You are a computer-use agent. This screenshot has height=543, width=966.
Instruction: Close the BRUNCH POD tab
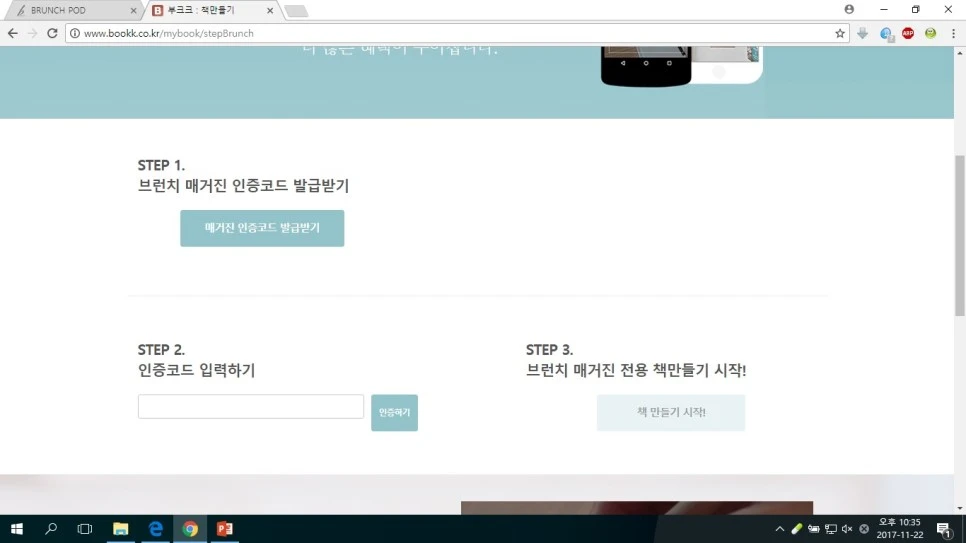pos(133,10)
